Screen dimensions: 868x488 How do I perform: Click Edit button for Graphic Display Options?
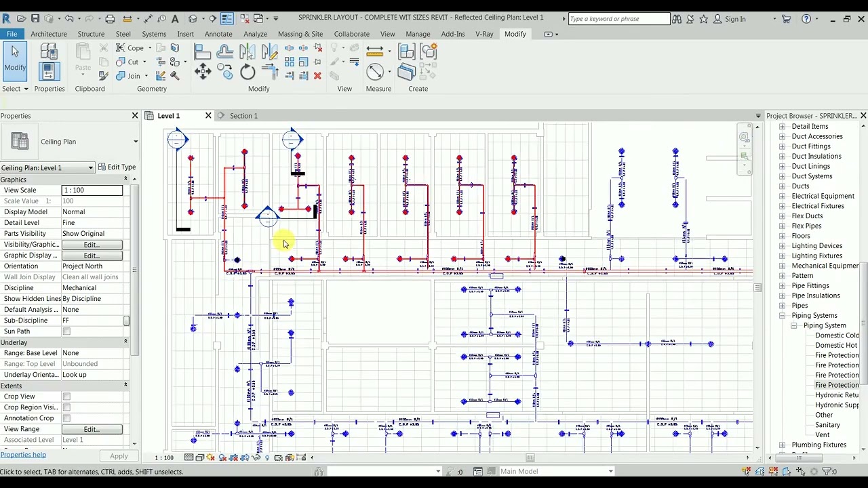click(92, 256)
